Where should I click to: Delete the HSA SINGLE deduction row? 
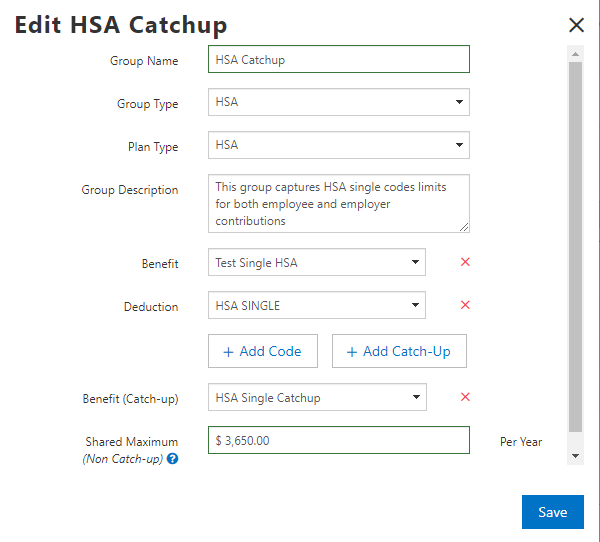click(465, 305)
